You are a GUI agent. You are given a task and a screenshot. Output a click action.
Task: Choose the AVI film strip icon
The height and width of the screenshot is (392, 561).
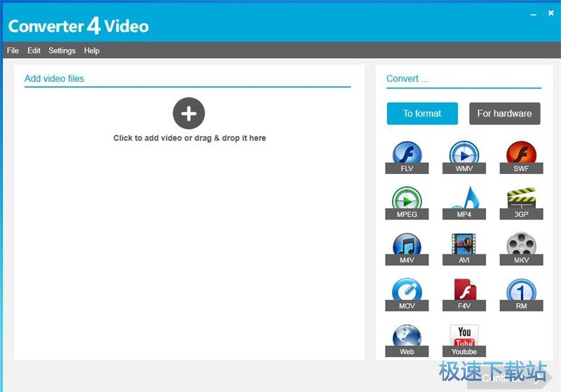tap(464, 248)
